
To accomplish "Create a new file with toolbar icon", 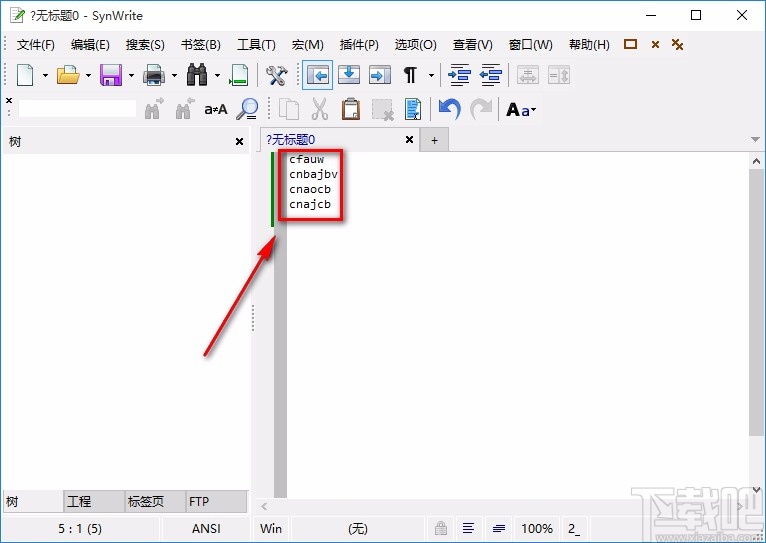I will (25, 75).
